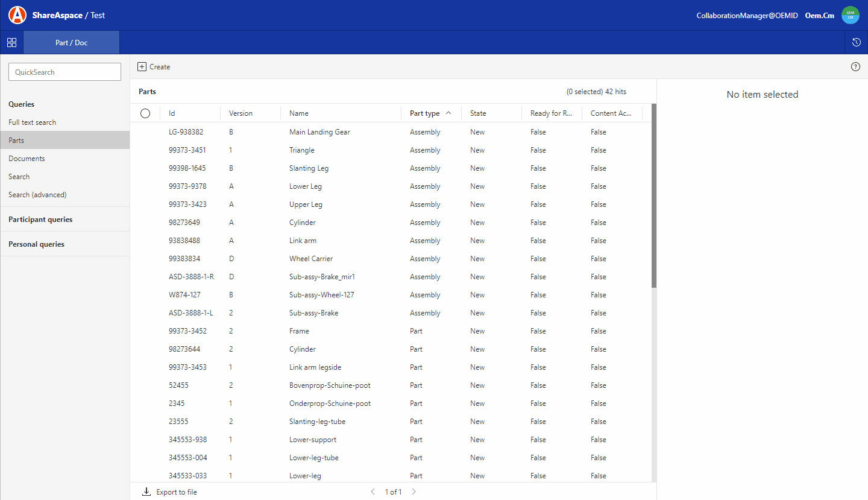
Task: Select the Main Landing Gear row
Action: [319, 132]
